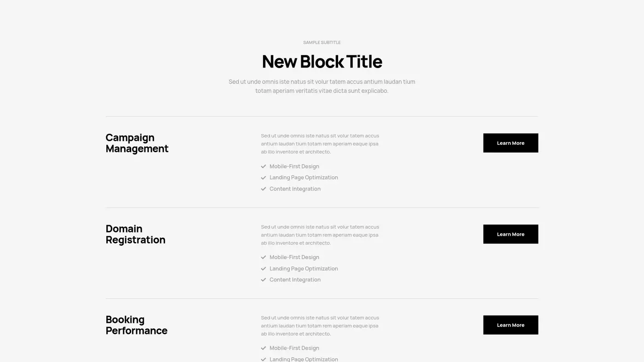Click the description paragraph in Domain Registration row
Screen dimensions: 644x362
(320, 235)
